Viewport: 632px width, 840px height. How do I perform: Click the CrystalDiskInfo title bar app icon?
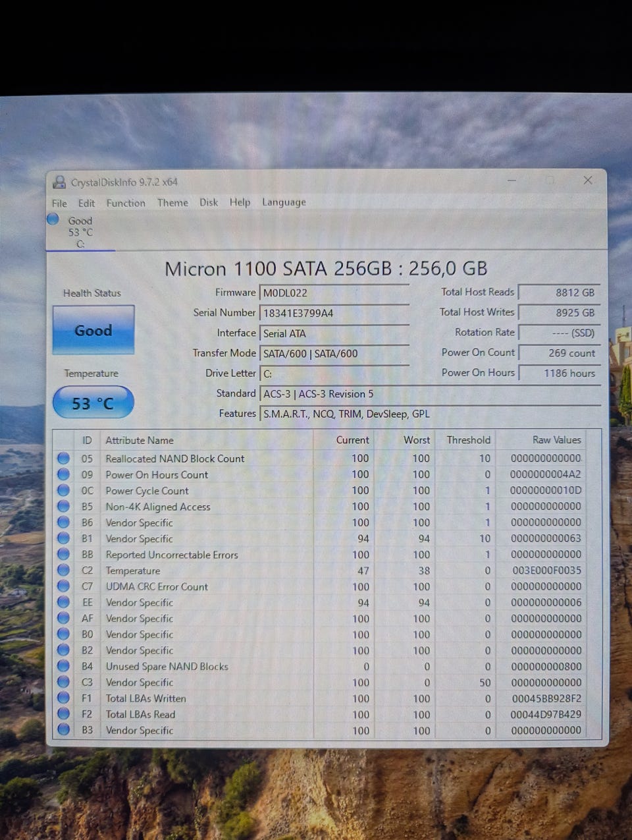(59, 182)
